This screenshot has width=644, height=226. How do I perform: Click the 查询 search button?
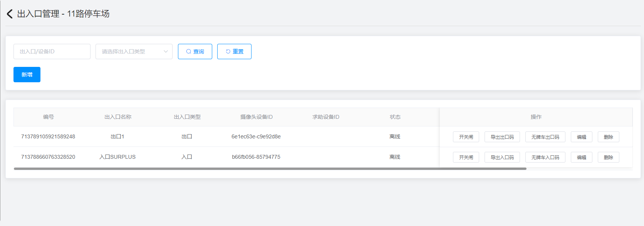click(x=195, y=52)
